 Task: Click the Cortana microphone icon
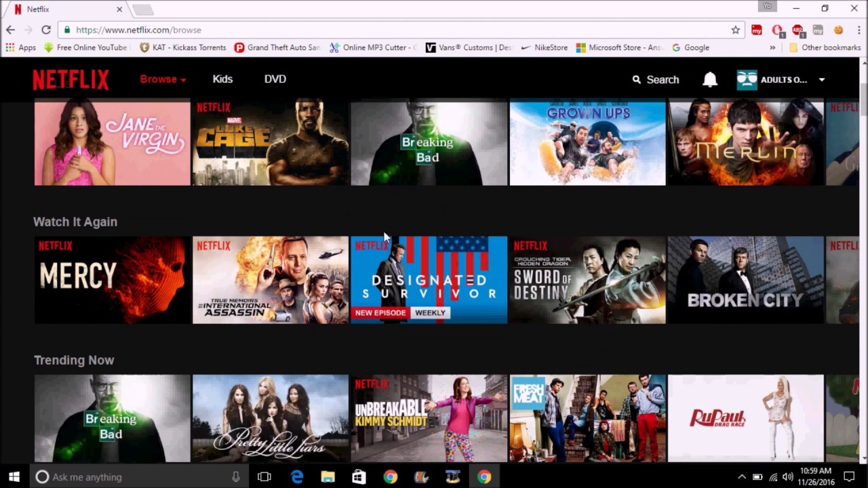click(235, 477)
